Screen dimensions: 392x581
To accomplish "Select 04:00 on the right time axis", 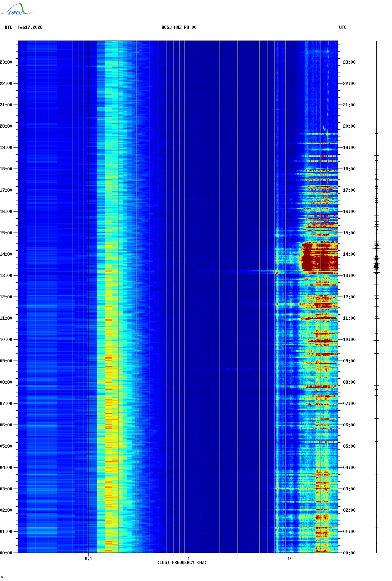I will point(349,468).
